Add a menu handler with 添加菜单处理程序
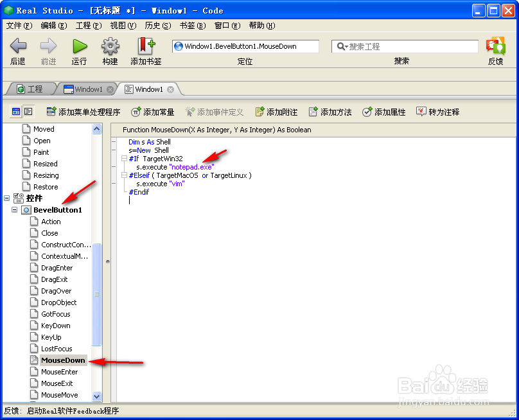 click(x=84, y=112)
